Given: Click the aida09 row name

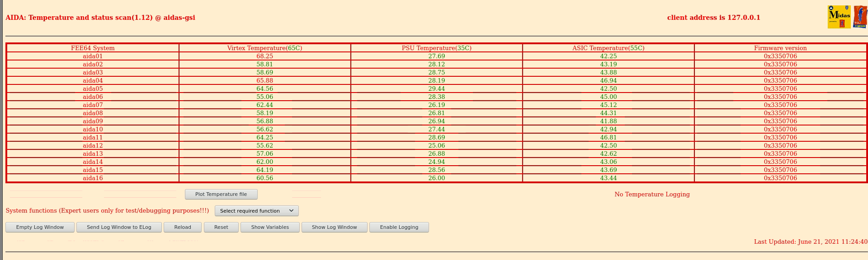Looking at the screenshot, I should coord(93,121).
